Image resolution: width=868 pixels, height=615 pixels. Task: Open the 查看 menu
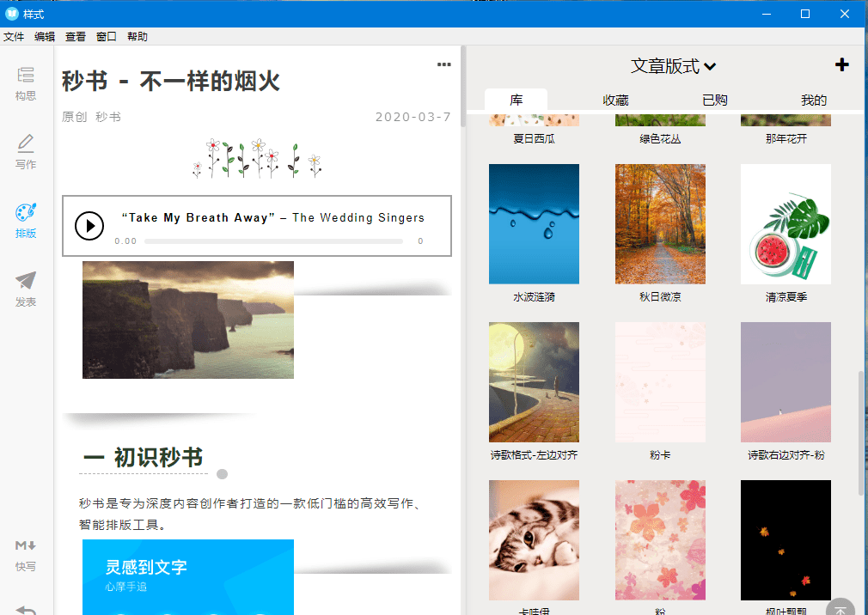click(x=76, y=36)
